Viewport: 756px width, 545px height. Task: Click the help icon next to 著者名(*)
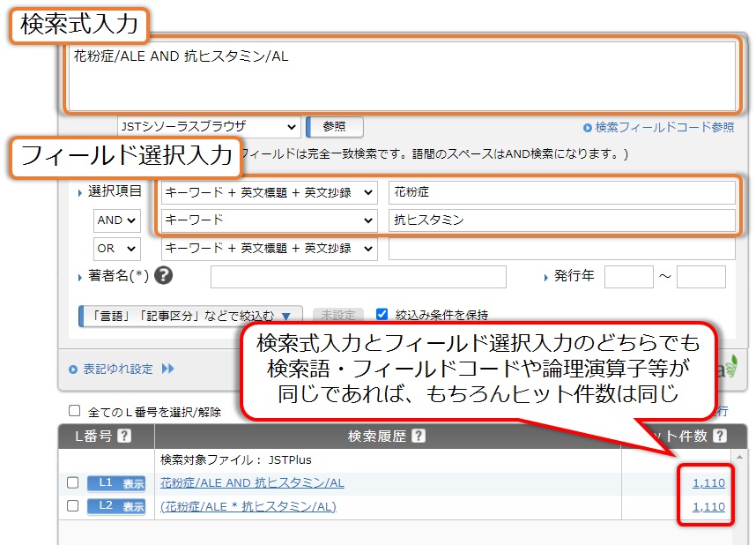pyautogui.click(x=163, y=276)
